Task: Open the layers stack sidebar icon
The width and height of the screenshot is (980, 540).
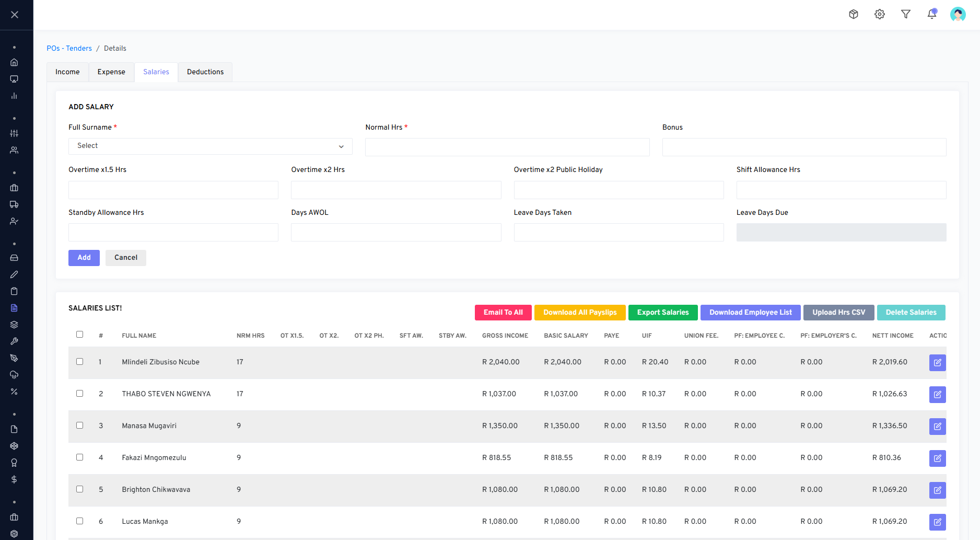Action: click(14, 325)
